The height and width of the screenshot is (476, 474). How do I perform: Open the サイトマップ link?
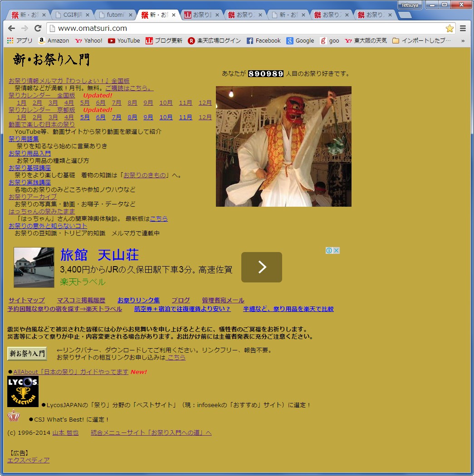coord(27,301)
